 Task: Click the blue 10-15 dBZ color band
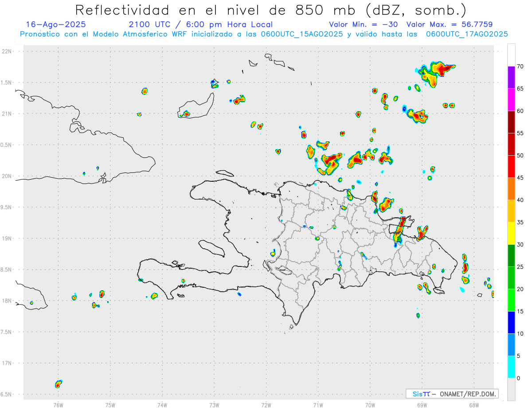point(511,322)
